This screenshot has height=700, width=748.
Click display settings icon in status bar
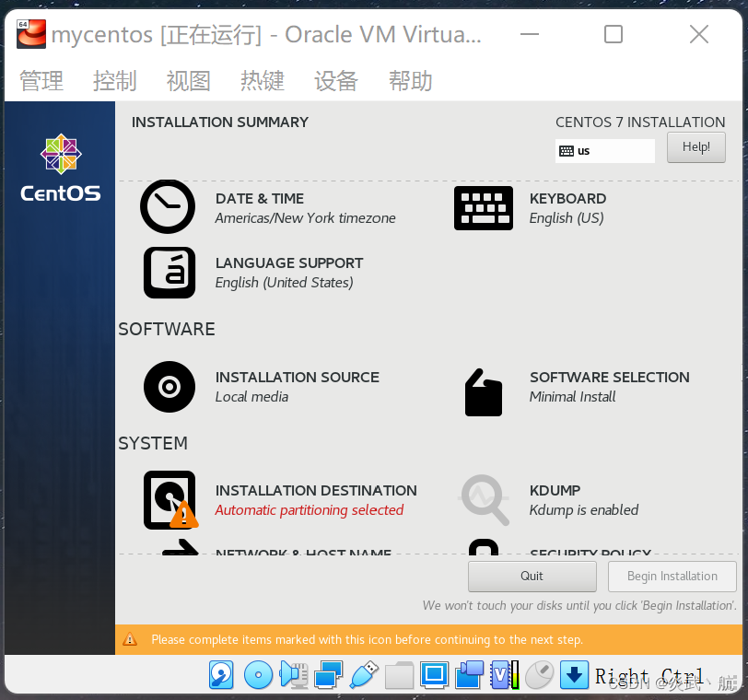coord(434,675)
